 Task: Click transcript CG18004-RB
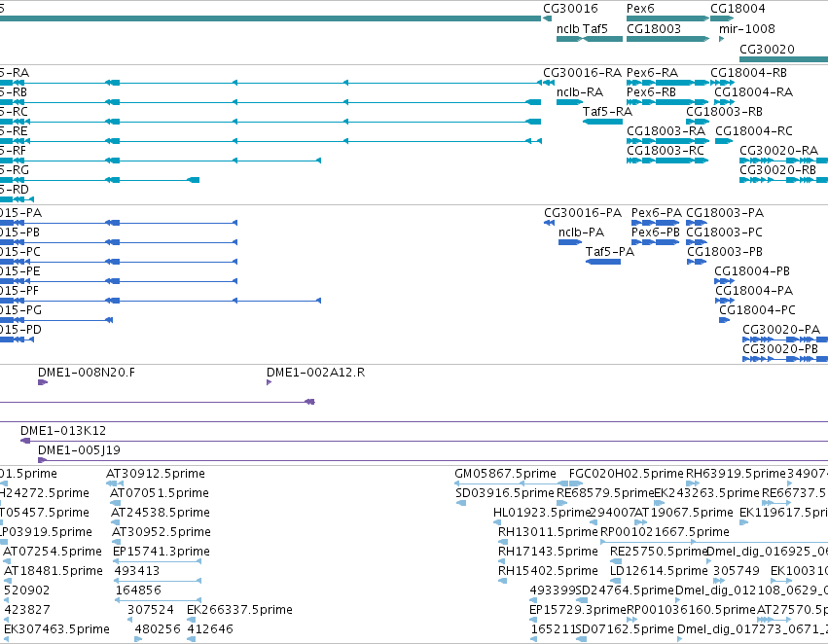click(x=748, y=73)
